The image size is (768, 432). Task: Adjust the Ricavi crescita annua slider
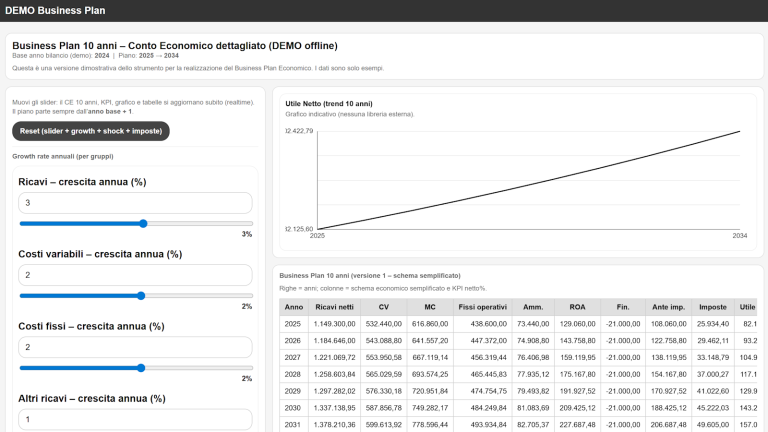(143, 224)
